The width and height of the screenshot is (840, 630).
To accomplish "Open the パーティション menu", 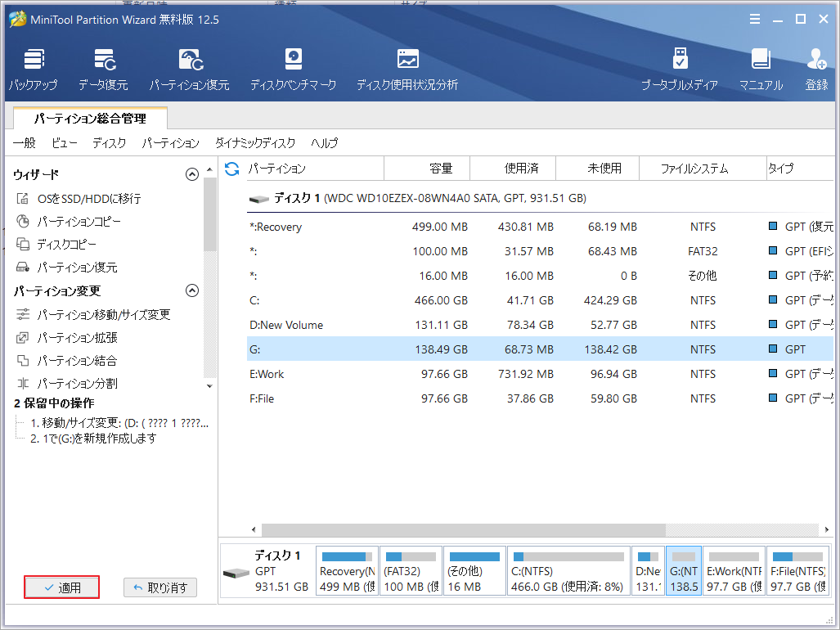I will tap(170, 143).
